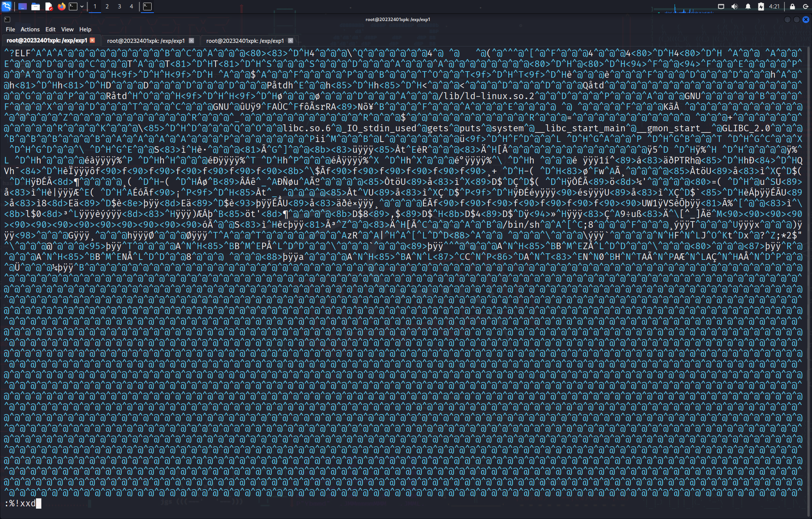
Task: Open the File menu
Action: [x=10, y=29]
